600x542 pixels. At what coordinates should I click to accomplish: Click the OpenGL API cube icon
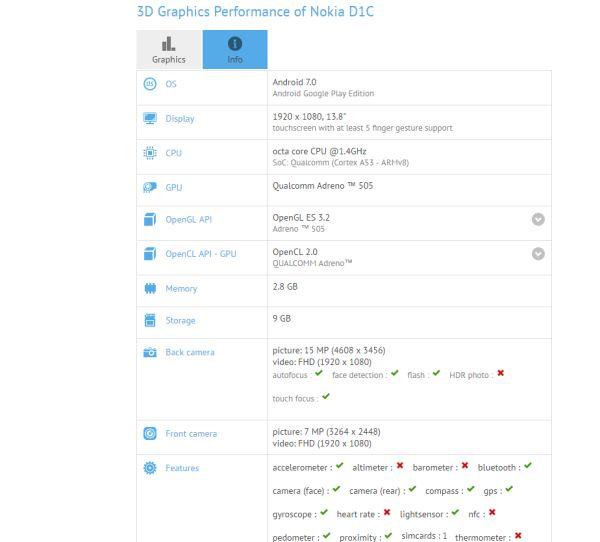(x=150, y=220)
